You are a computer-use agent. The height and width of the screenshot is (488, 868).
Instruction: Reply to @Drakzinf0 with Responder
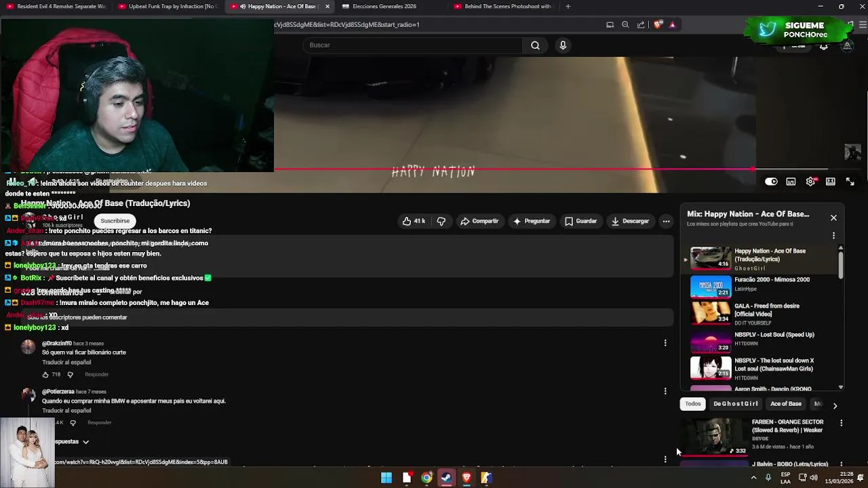point(96,374)
